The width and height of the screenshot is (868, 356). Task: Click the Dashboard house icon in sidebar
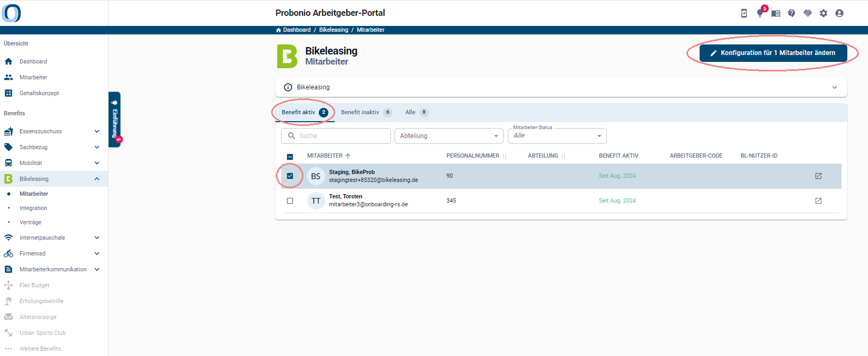pyautogui.click(x=8, y=61)
